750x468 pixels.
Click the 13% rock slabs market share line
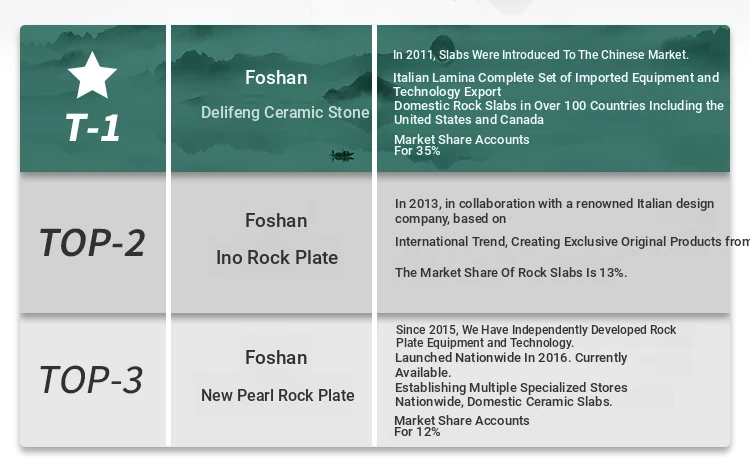[x=511, y=272]
